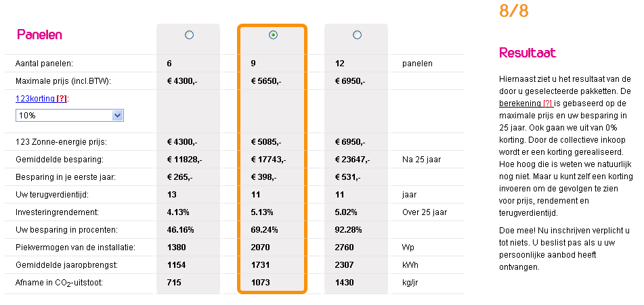This screenshot has width=644, height=305.
Task: Click the red [?] help icon beside 123korting
Action: [x=61, y=98]
